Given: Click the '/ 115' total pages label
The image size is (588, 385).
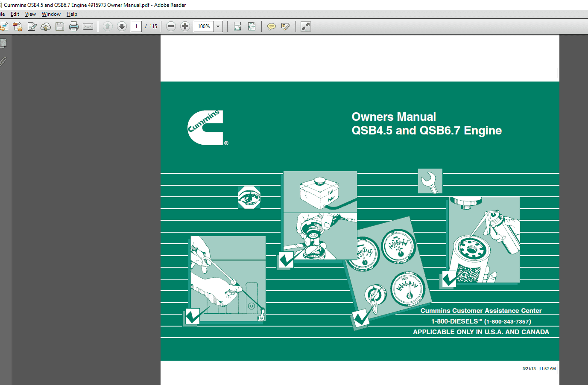Looking at the screenshot, I should pyautogui.click(x=151, y=26).
